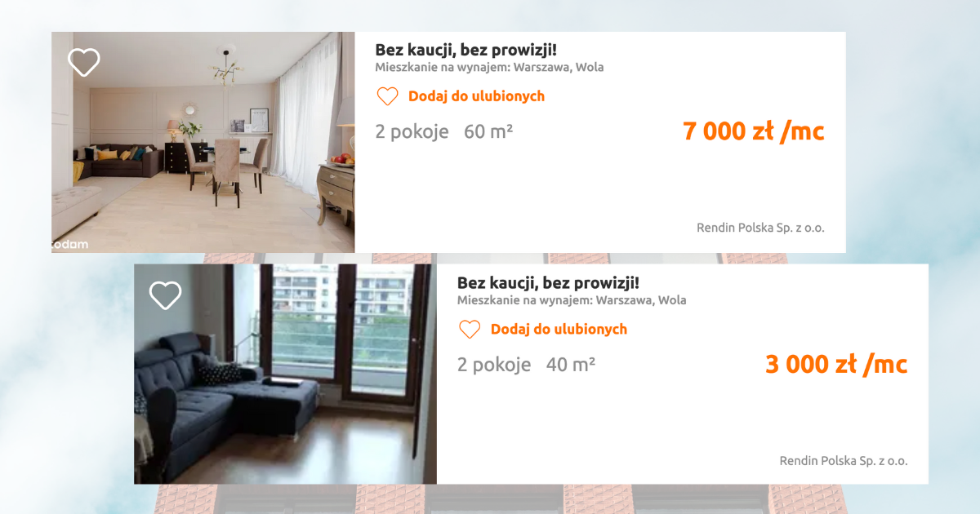Click white heart on 7 000 zł listing photo

83,62
